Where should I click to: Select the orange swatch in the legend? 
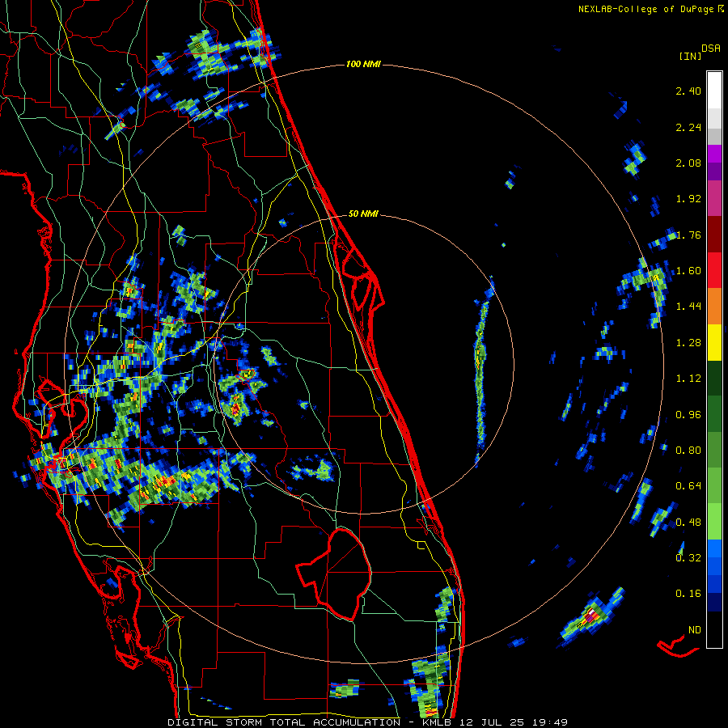click(714, 307)
